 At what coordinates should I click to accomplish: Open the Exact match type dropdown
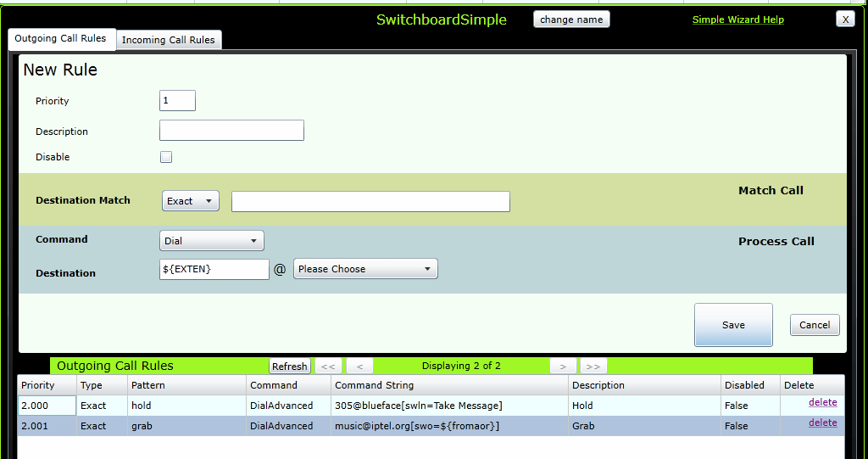[x=191, y=201]
